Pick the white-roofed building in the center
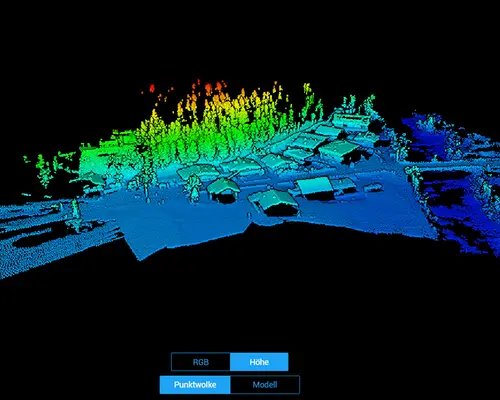The image size is (500, 400). tap(314, 187)
